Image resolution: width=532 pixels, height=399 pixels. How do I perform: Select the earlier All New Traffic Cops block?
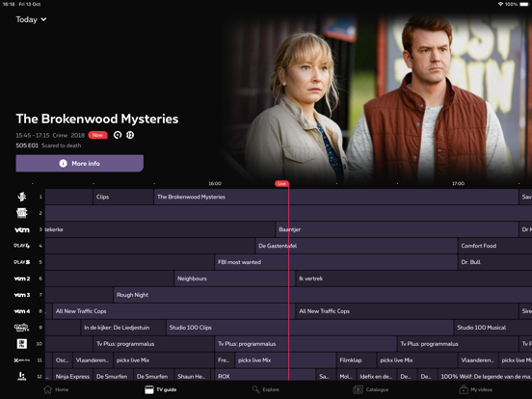pyautogui.click(x=173, y=311)
